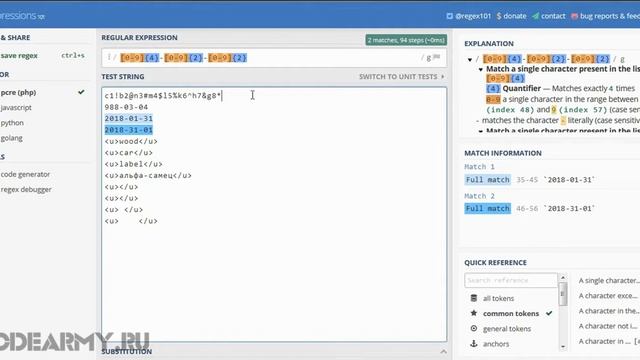Collapse 'Match a single character' explanation node
640x360 pixels.
(x=480, y=69)
